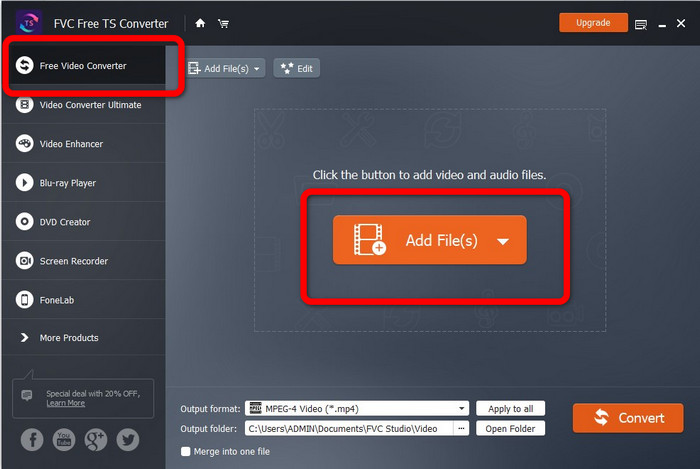Open the toolbar Add File(s) dropdown arrow

257,69
